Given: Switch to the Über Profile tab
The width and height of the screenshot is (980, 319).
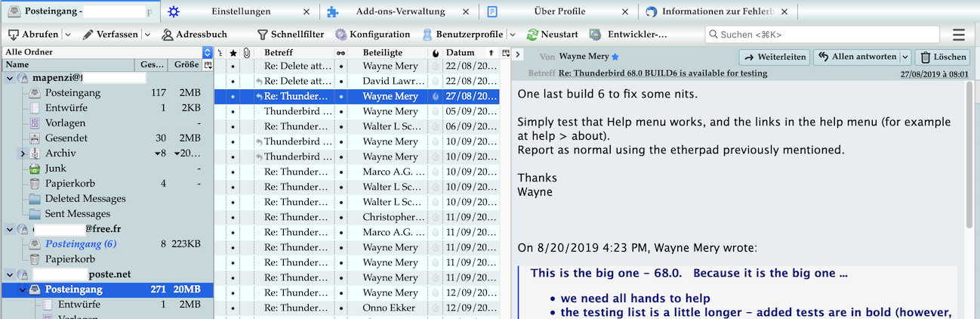Looking at the screenshot, I should 559,11.
